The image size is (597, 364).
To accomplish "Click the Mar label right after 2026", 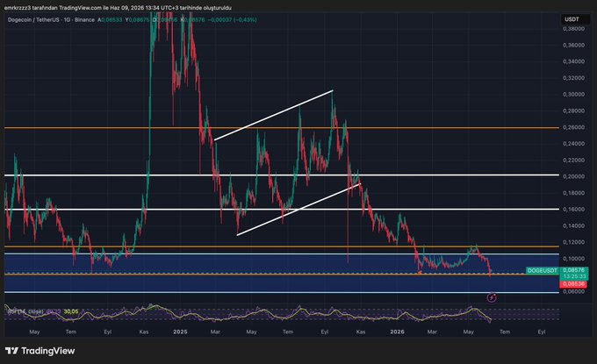I will [432, 332].
